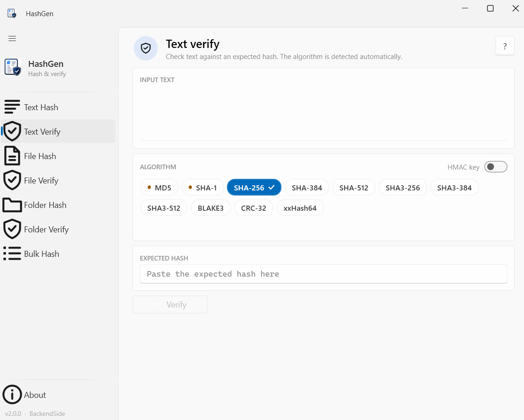
Task: Click the Folder Verify shield icon
Action: click(12, 229)
